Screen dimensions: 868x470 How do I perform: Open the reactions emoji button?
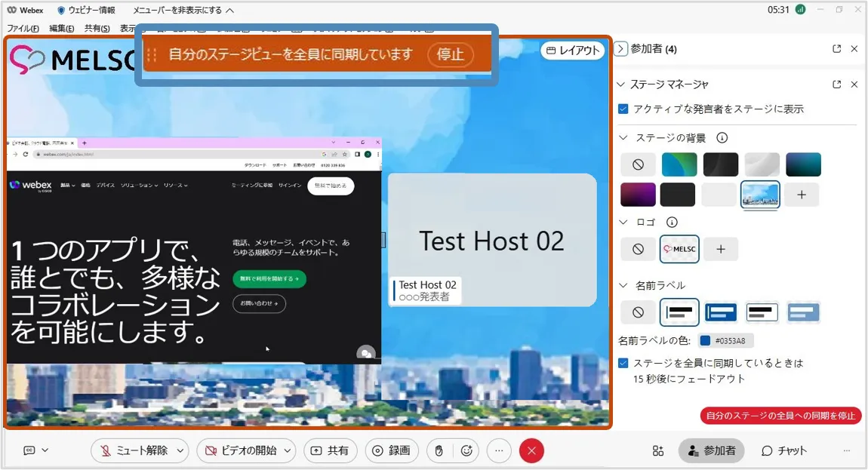(x=466, y=450)
